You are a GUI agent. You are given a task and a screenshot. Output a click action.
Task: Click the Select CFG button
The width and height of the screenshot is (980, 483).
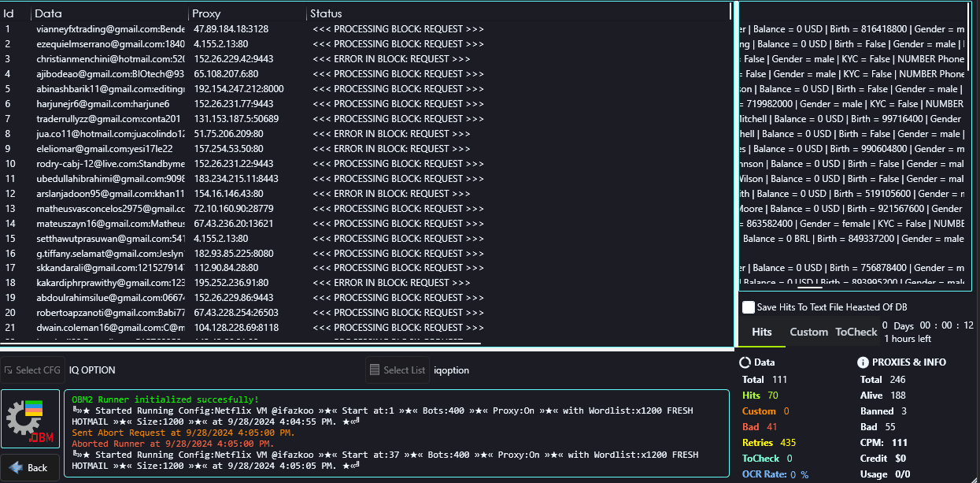click(x=33, y=370)
